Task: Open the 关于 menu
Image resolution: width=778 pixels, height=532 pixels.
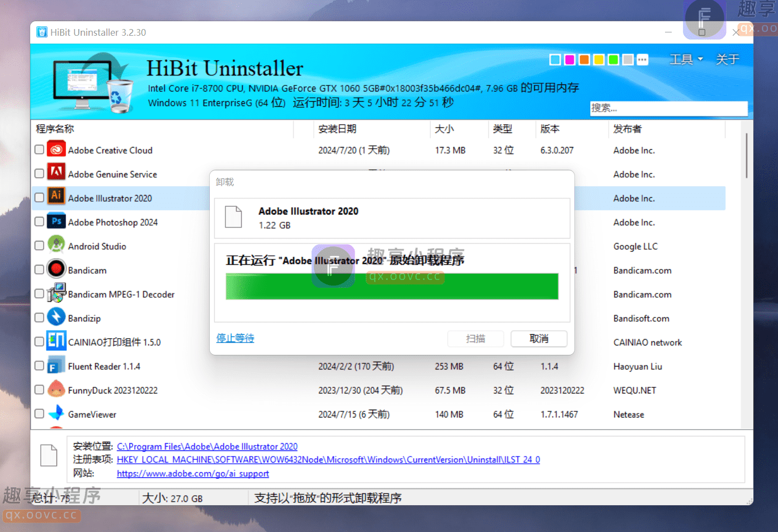Action: pyautogui.click(x=728, y=59)
